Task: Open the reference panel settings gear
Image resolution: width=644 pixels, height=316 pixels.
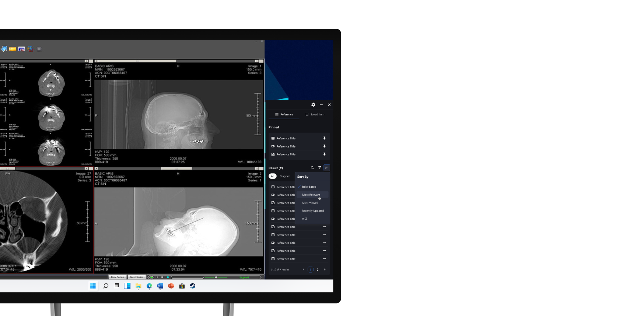Action: click(313, 105)
